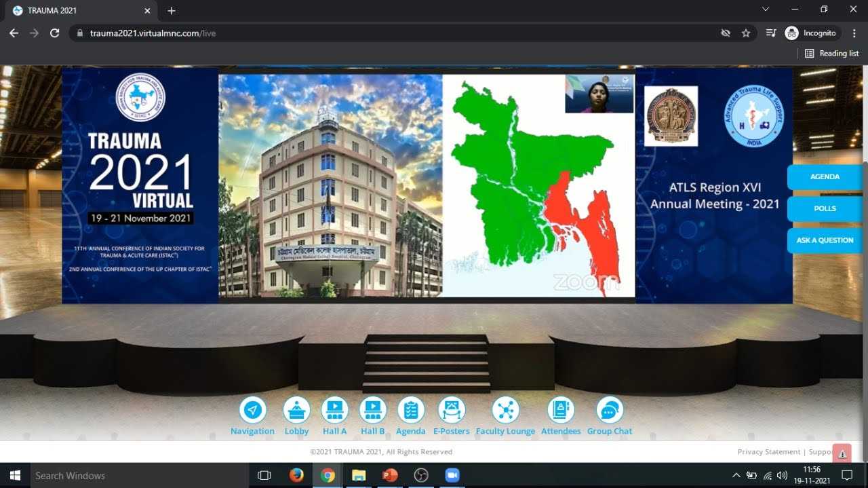Click the red warning alert icon

click(842, 453)
